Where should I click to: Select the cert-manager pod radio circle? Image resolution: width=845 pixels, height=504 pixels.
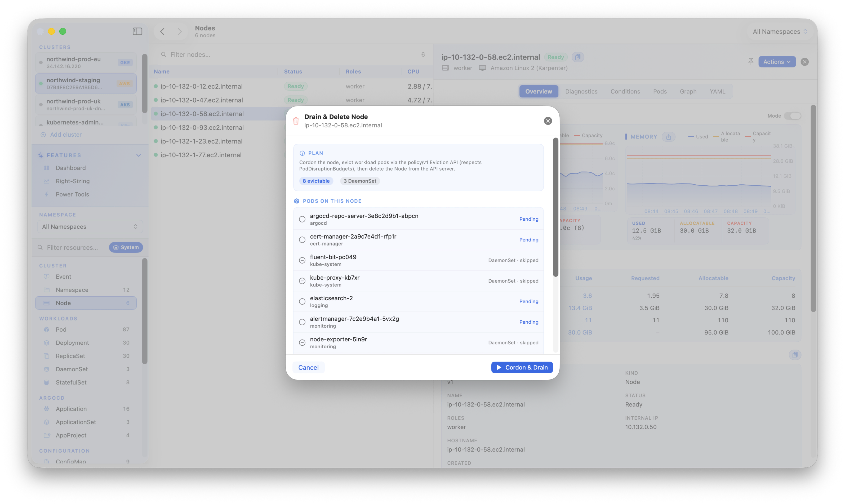click(302, 240)
